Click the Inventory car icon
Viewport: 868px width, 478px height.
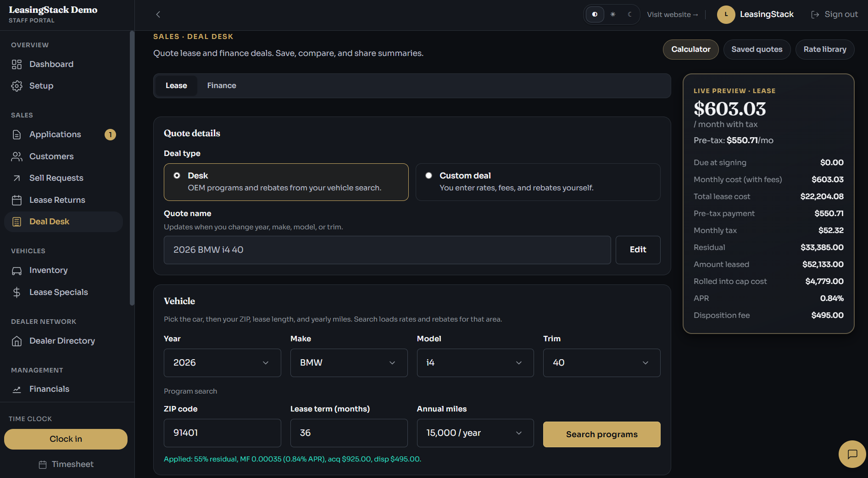tap(17, 271)
